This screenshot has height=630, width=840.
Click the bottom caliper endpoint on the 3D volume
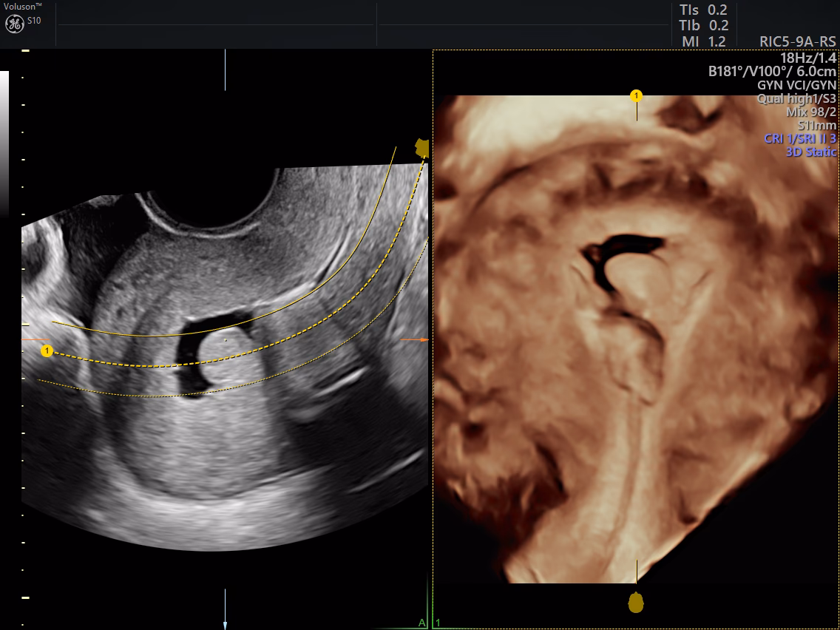(x=634, y=603)
